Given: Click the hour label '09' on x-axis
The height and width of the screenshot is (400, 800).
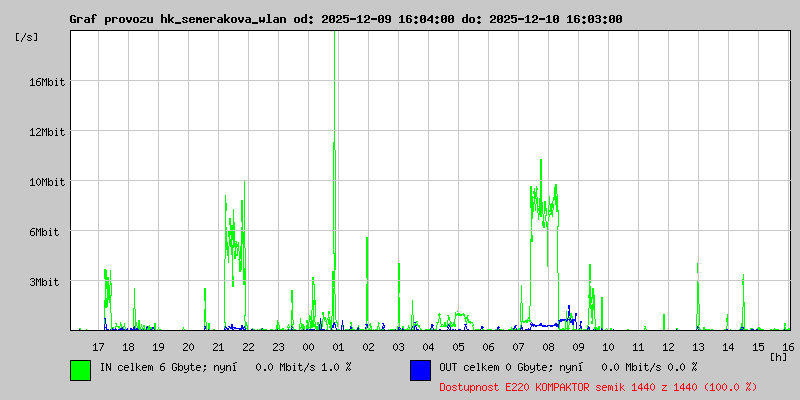Looking at the screenshot, I should click(578, 347).
